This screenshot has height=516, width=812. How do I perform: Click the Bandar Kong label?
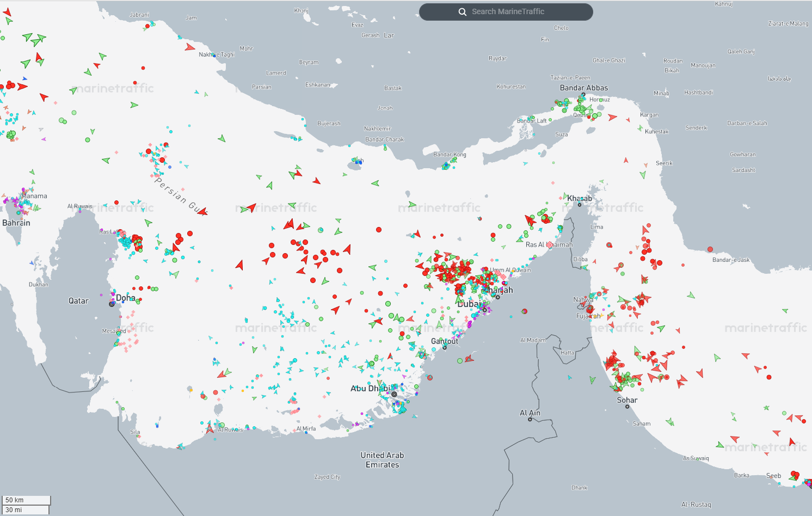click(x=450, y=155)
